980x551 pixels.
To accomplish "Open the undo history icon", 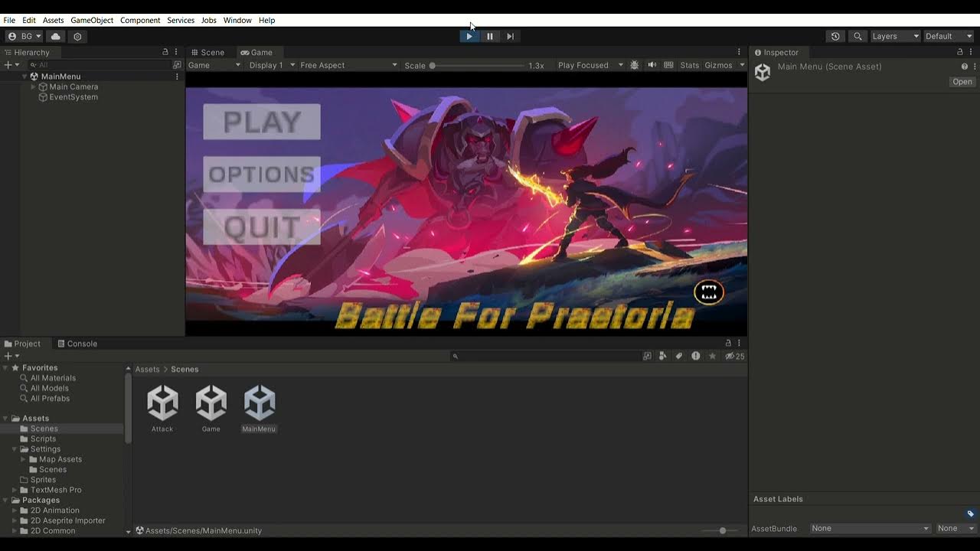I will coord(835,36).
